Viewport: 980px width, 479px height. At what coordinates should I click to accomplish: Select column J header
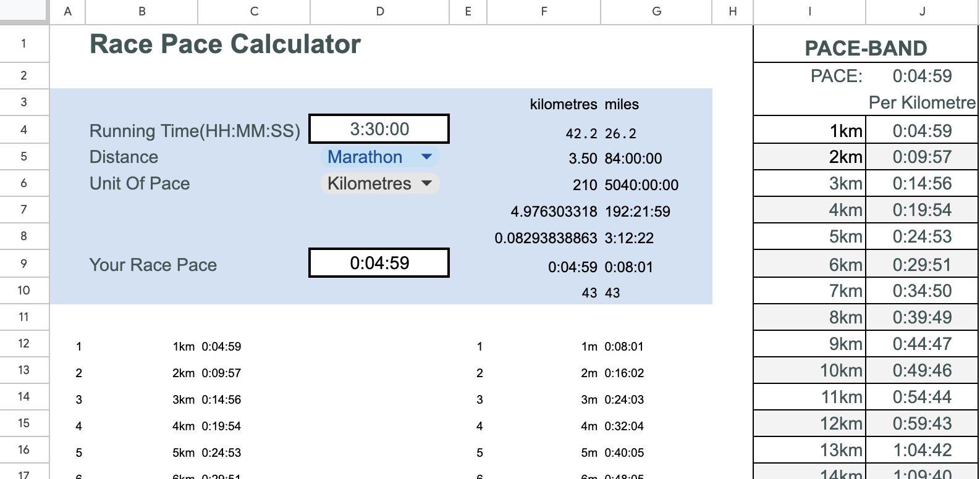(922, 12)
